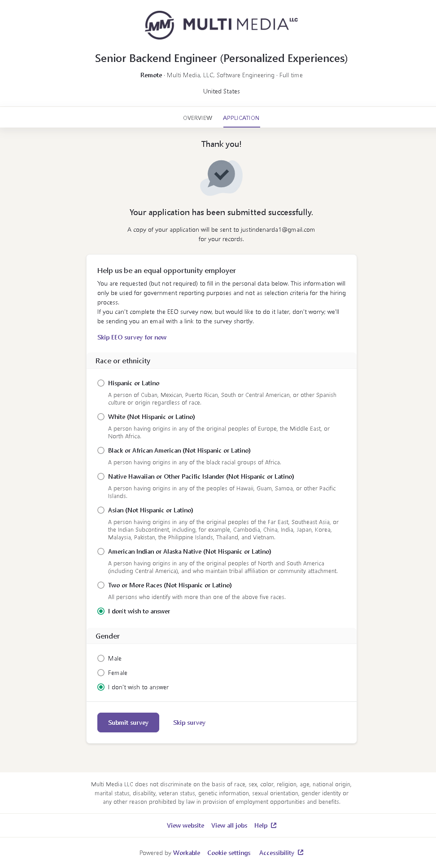436x868 pixels.
Task: Click the Help external link icon
Action: [x=274, y=825]
